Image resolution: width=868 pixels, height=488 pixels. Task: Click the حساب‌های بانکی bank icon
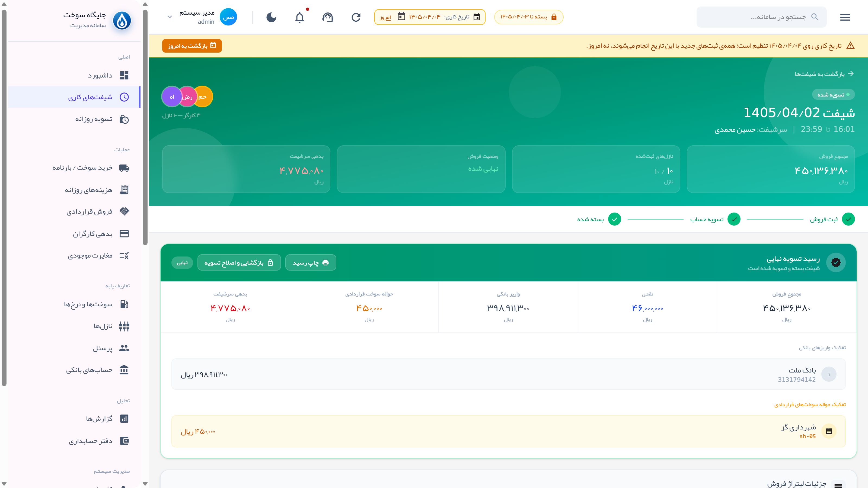click(124, 370)
